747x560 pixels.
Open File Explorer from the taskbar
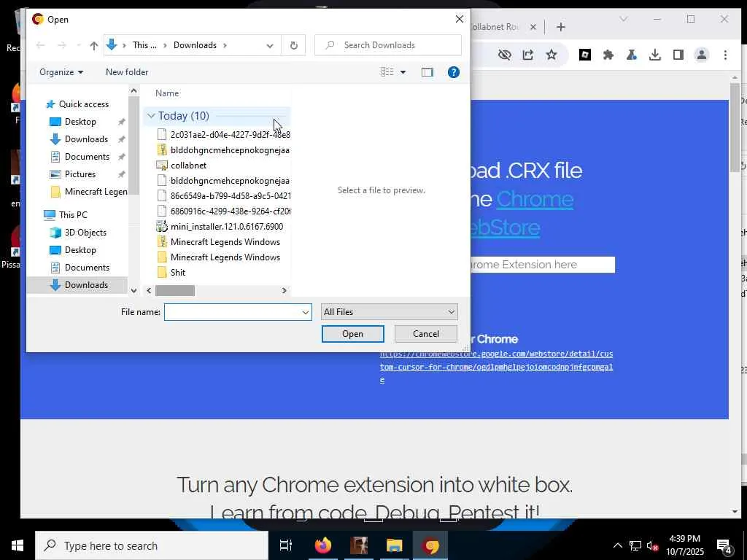(395, 545)
